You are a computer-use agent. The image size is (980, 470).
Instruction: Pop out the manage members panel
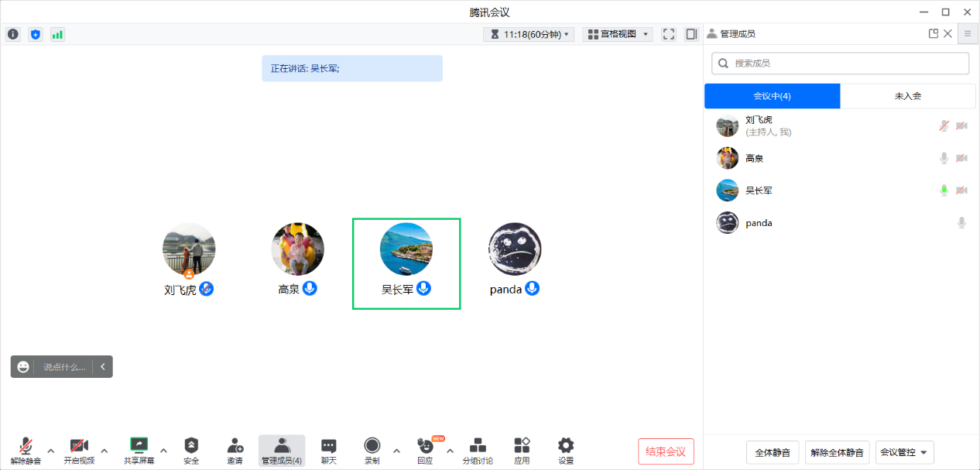pos(934,34)
